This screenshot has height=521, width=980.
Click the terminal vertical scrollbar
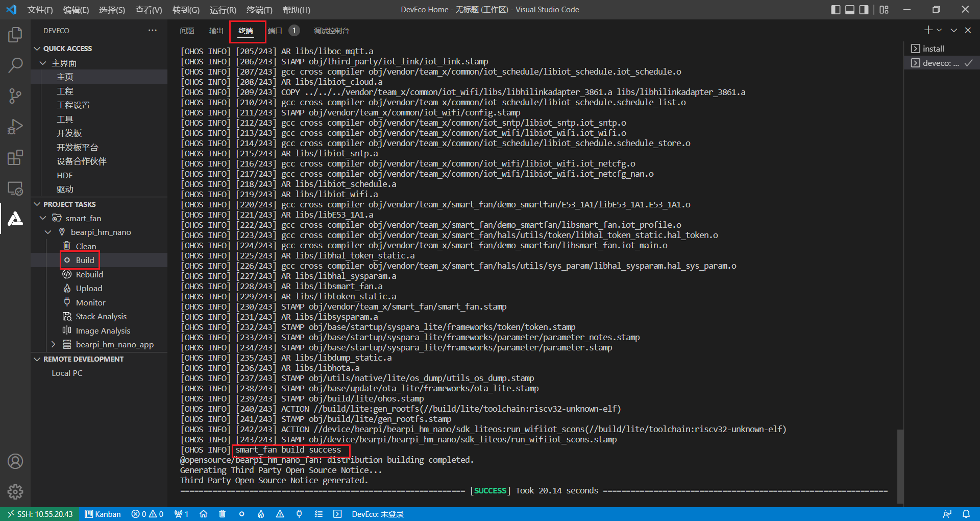tap(900, 466)
